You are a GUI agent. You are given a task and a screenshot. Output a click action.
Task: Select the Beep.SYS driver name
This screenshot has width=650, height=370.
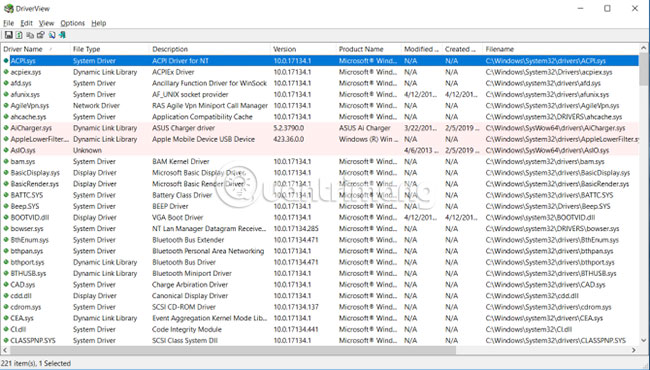point(25,206)
